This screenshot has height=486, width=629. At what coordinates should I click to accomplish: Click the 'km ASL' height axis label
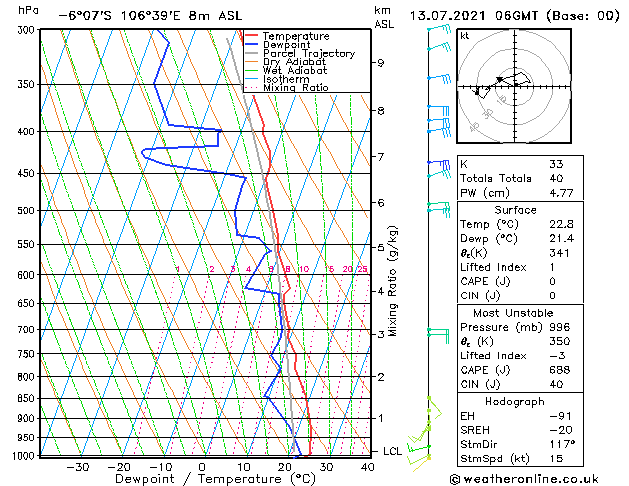pyautogui.click(x=384, y=17)
